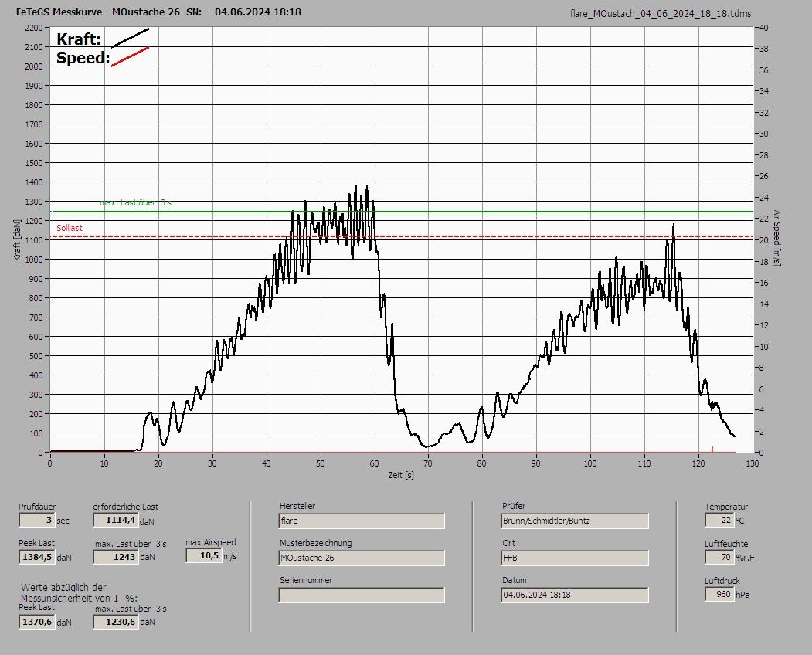This screenshot has height=655, width=812.
Task: Click the green 'max. Last über 3 s' chart label
Action: tap(135, 202)
